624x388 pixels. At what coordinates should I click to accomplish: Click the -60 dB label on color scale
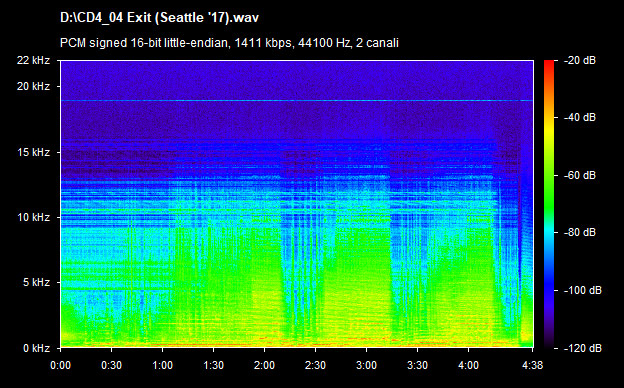pos(580,175)
